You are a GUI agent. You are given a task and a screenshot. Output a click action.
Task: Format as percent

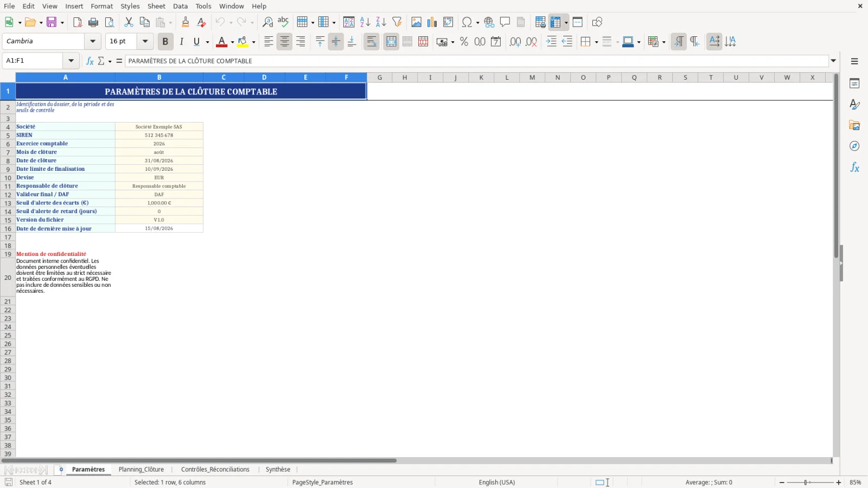click(464, 42)
